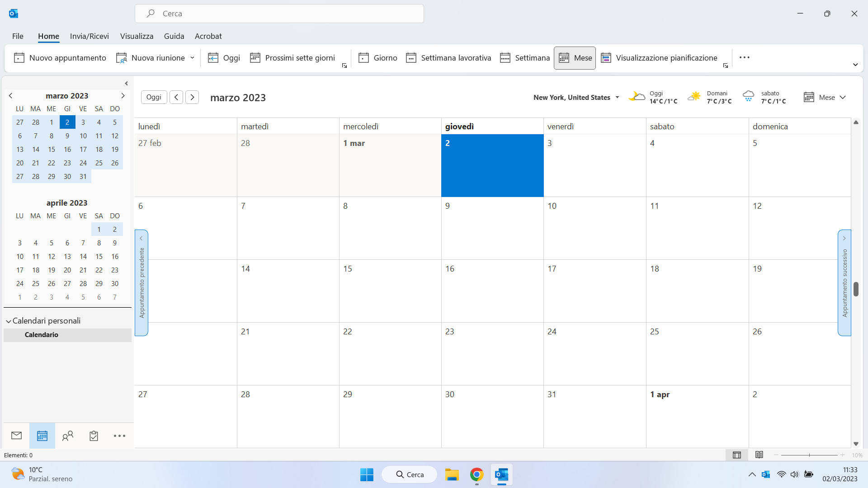Switch to the Mail view
This screenshot has height=488, width=868.
[x=16, y=436]
